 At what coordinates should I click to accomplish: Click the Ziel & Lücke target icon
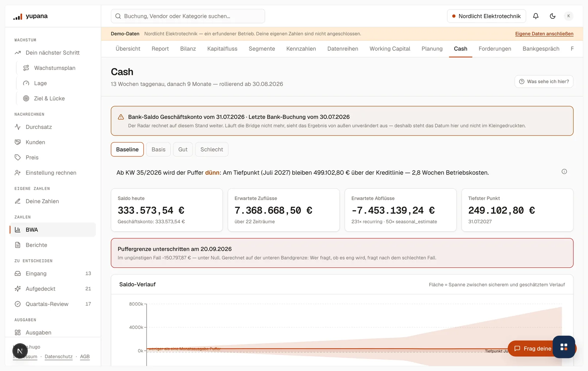point(26,98)
